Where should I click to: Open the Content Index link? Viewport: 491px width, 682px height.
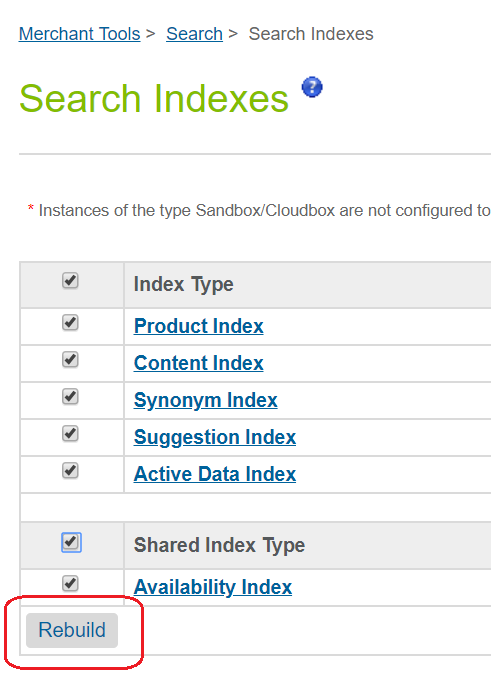tap(199, 363)
